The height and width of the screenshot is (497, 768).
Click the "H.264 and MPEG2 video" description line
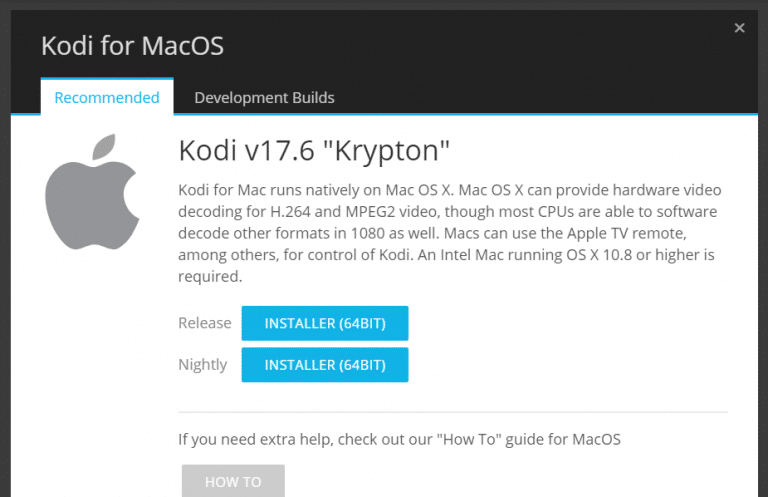tap(448, 212)
